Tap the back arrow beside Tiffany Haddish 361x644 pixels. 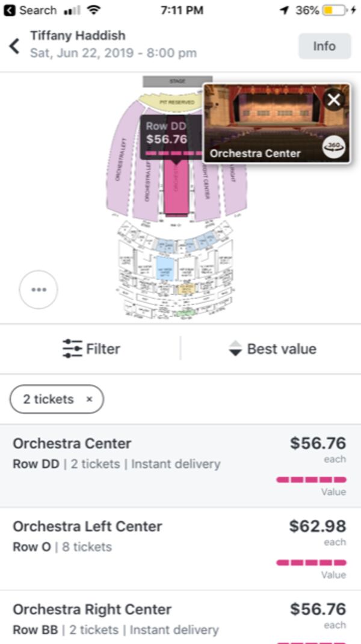pos(14,46)
